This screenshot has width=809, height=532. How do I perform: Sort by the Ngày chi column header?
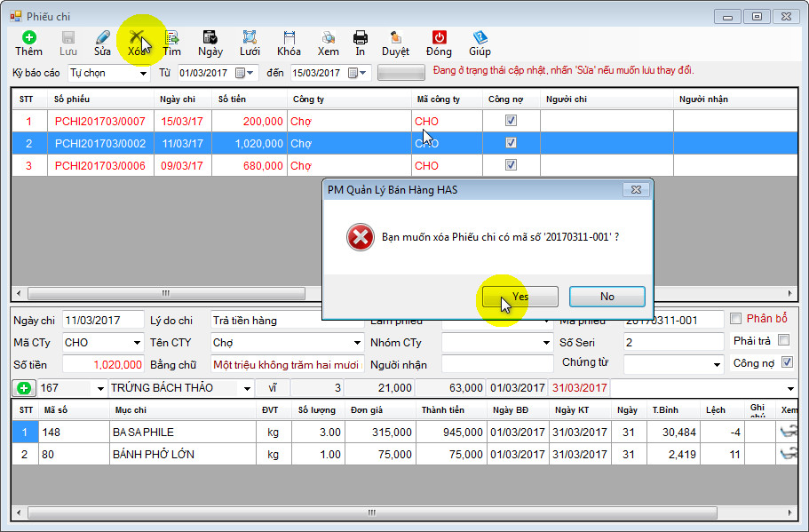click(x=183, y=99)
